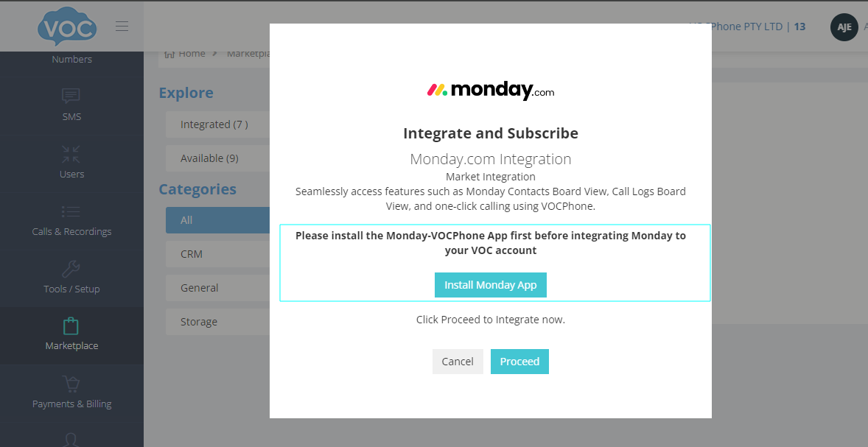
Task: Click the Calls & Recordings list icon
Action: point(71,212)
